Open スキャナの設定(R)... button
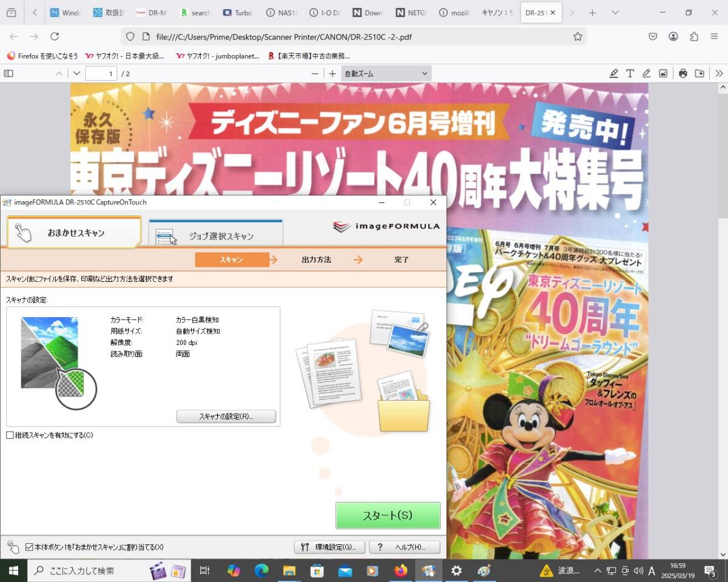 [226, 416]
